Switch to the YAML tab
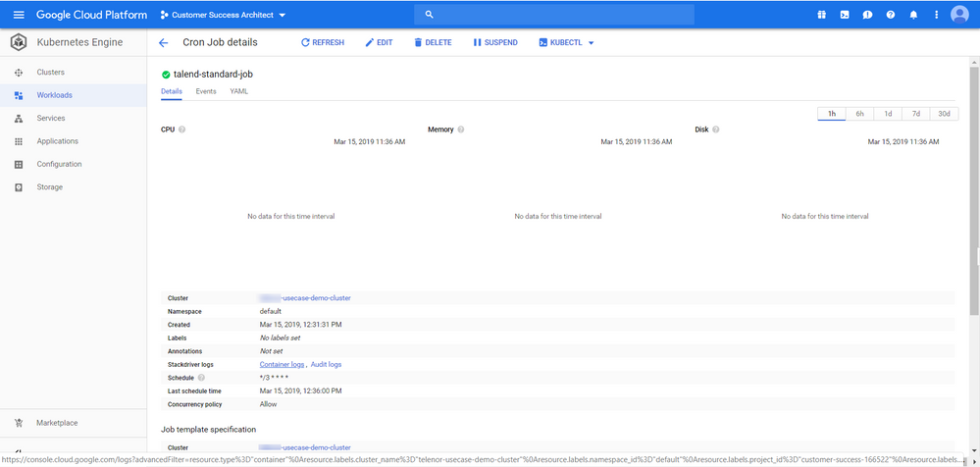This screenshot has height=467, width=980. click(238, 91)
